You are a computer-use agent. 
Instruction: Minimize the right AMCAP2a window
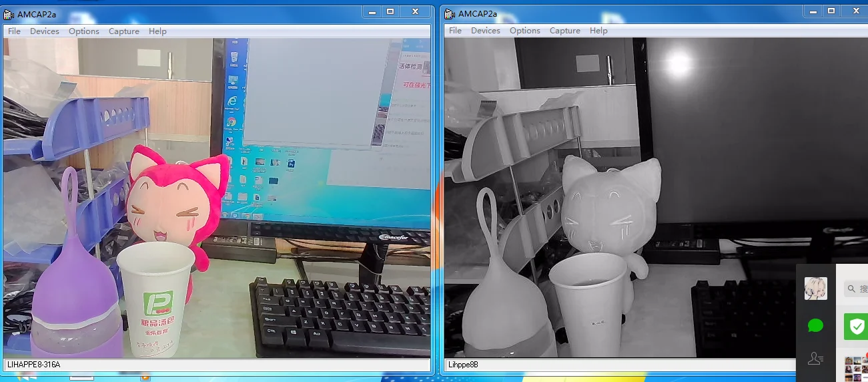click(x=813, y=11)
